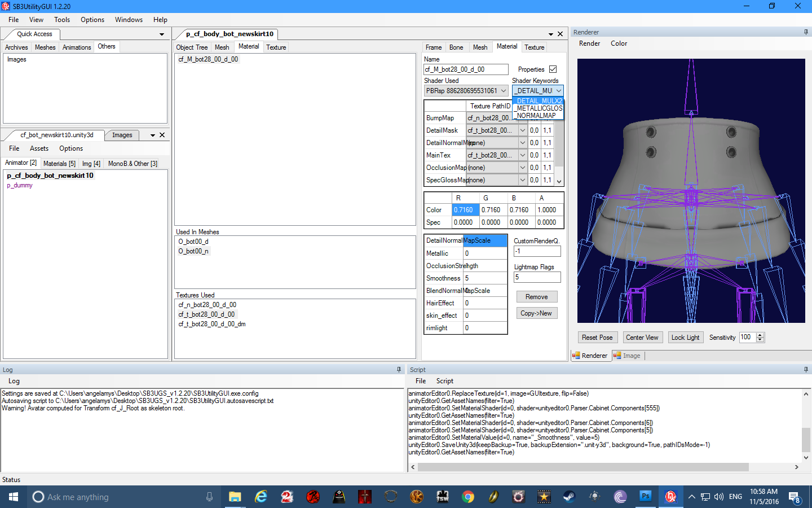Image resolution: width=812 pixels, height=508 pixels.
Task: Click the Smoothness value field
Action: pyautogui.click(x=484, y=278)
